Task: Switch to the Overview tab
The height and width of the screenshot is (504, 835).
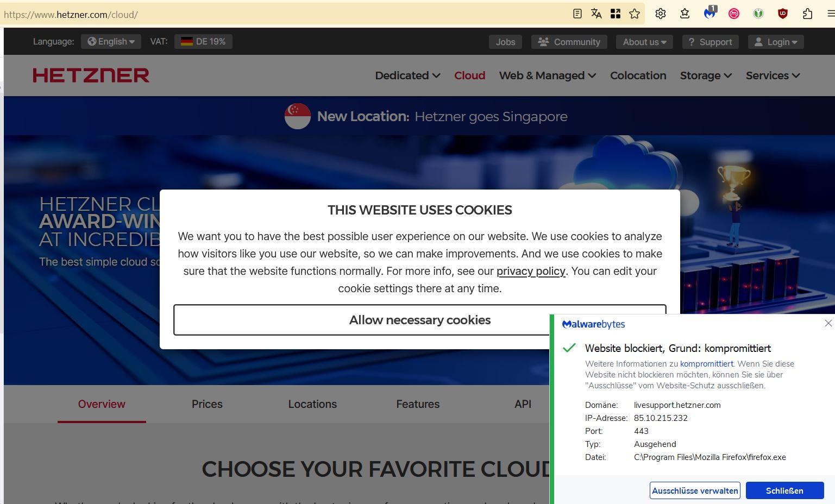Action: pos(102,404)
